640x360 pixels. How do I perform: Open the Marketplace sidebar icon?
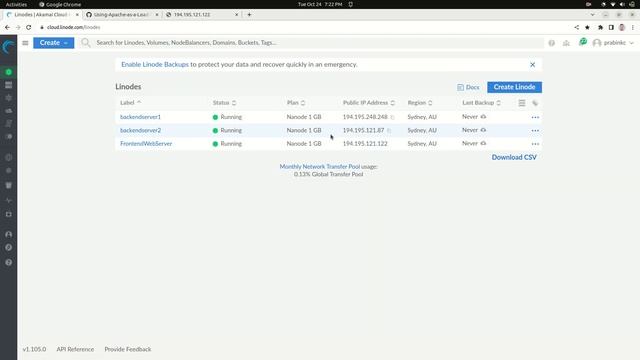pyautogui.click(x=9, y=214)
